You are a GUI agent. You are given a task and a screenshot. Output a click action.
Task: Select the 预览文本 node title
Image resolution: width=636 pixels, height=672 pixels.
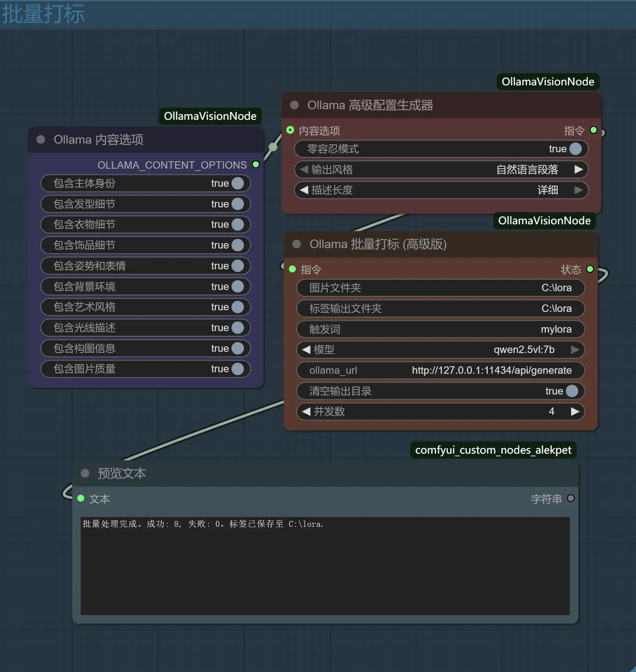point(121,474)
